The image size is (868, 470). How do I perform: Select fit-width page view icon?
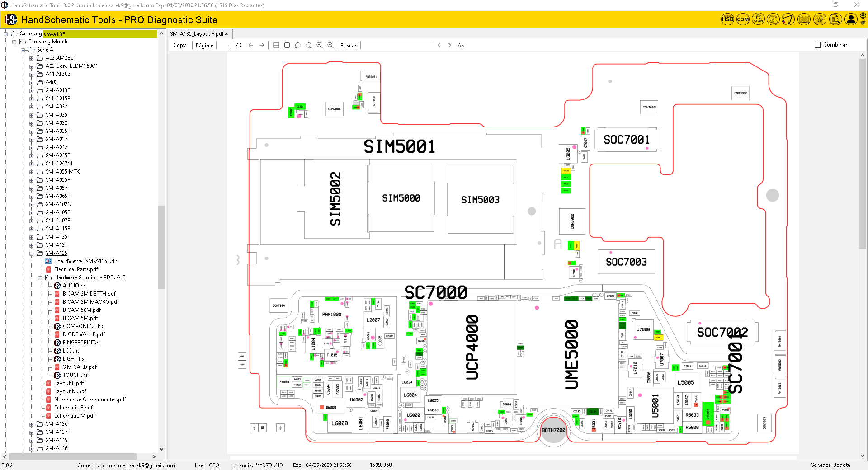click(276, 45)
